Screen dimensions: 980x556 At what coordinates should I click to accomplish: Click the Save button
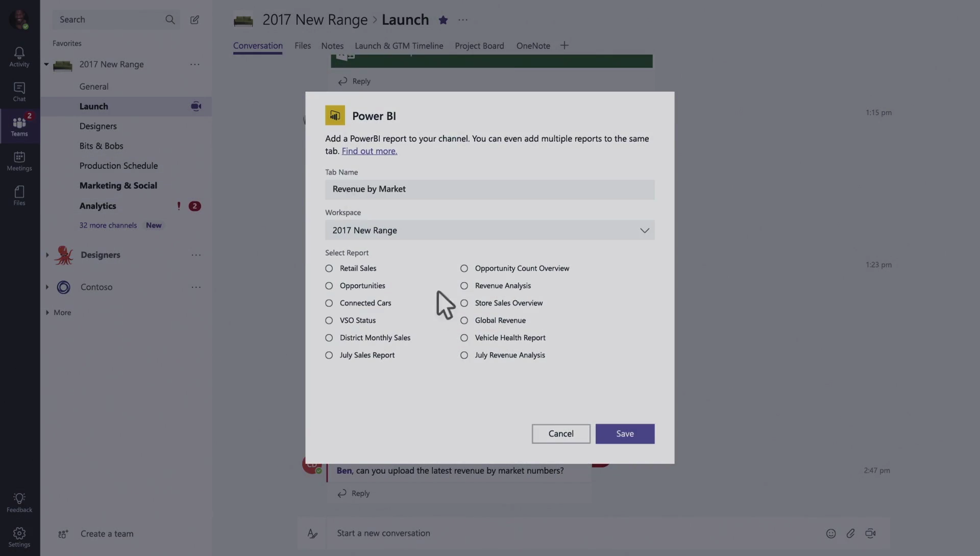625,434
